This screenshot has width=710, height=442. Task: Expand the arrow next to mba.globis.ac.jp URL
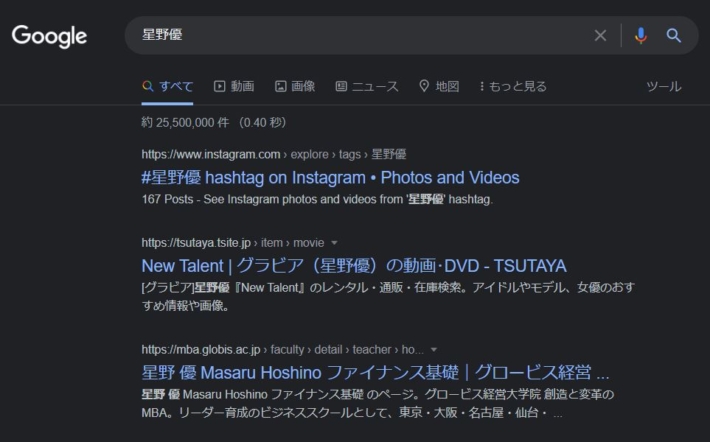coord(434,350)
